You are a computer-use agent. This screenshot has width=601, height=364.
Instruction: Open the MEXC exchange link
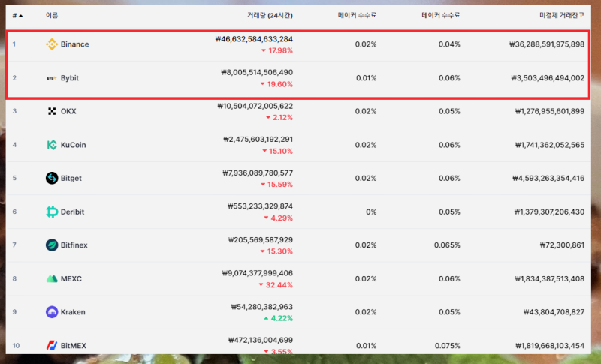coord(71,278)
